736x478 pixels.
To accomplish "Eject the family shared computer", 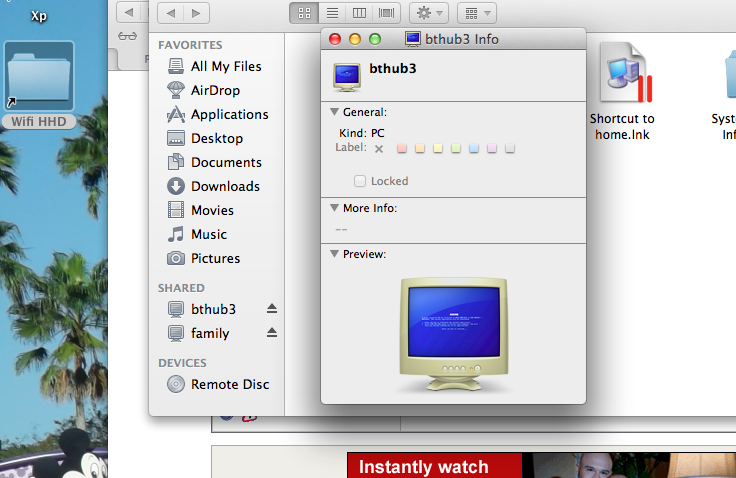I will pos(272,333).
